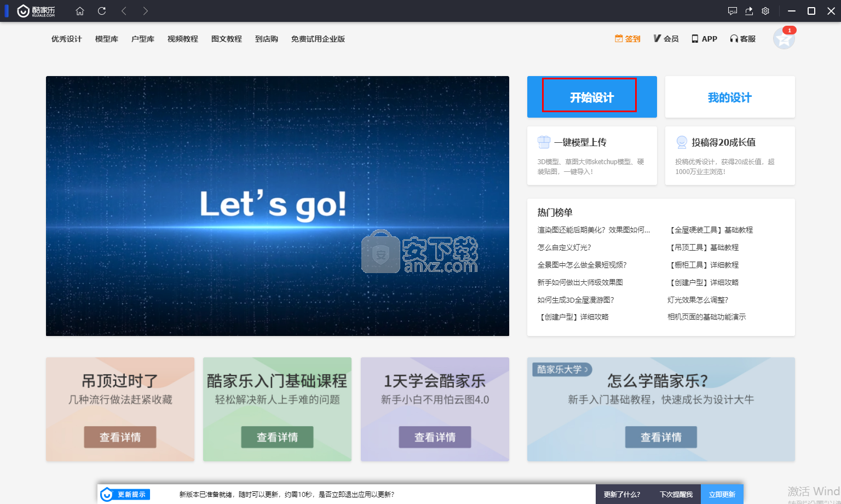Click 查看详情 on 怎么学酷家乐 card
Image resolution: width=841 pixels, height=504 pixels.
click(x=661, y=437)
